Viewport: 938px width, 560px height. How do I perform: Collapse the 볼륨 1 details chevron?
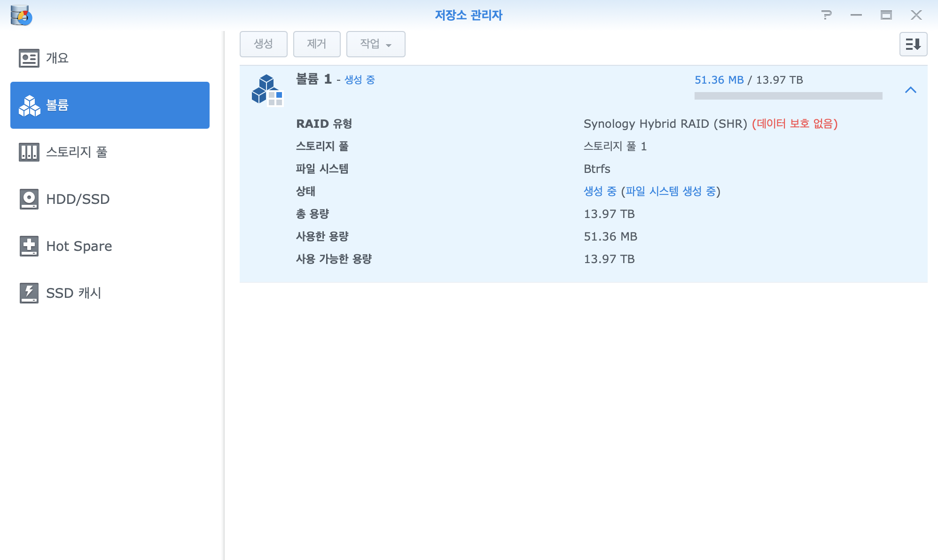coord(910,90)
